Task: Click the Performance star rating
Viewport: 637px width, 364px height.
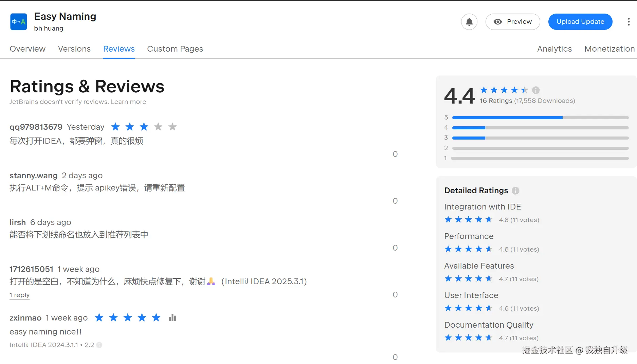Action: [469, 249]
